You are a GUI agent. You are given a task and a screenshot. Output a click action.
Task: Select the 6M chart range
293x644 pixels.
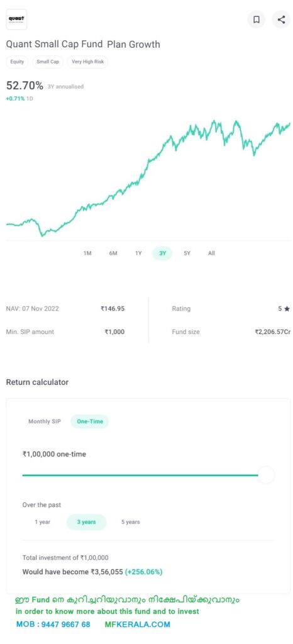113,253
